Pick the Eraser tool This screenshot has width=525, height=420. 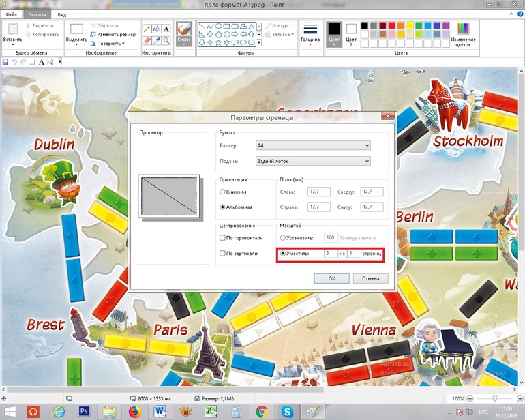(146, 41)
